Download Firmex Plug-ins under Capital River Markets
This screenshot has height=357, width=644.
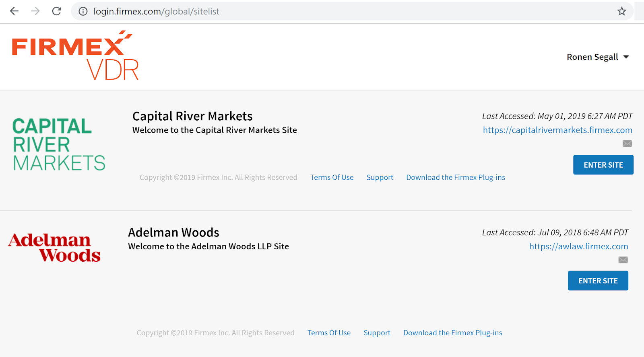coord(456,177)
